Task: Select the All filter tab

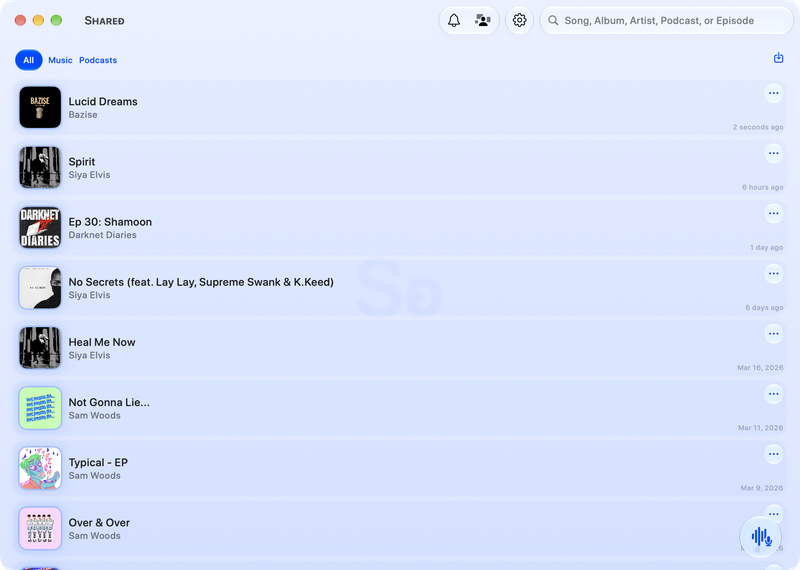Action: pyautogui.click(x=29, y=60)
